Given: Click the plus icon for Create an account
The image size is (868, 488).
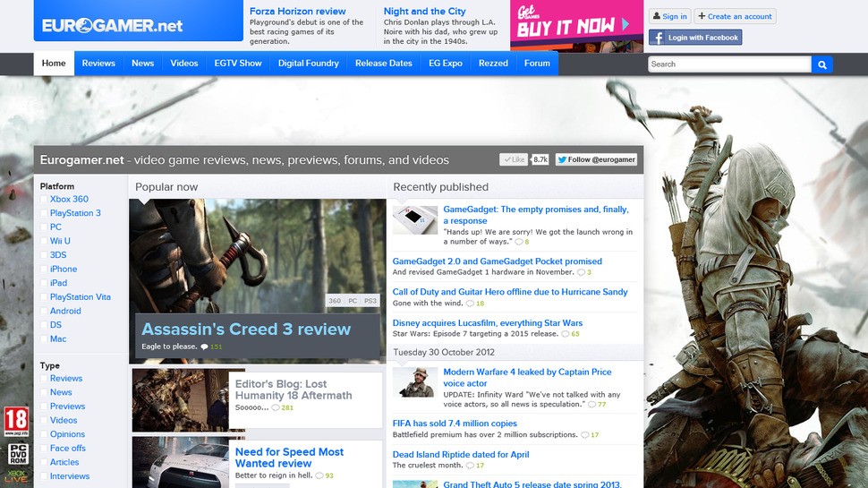Looking at the screenshot, I should (x=702, y=16).
